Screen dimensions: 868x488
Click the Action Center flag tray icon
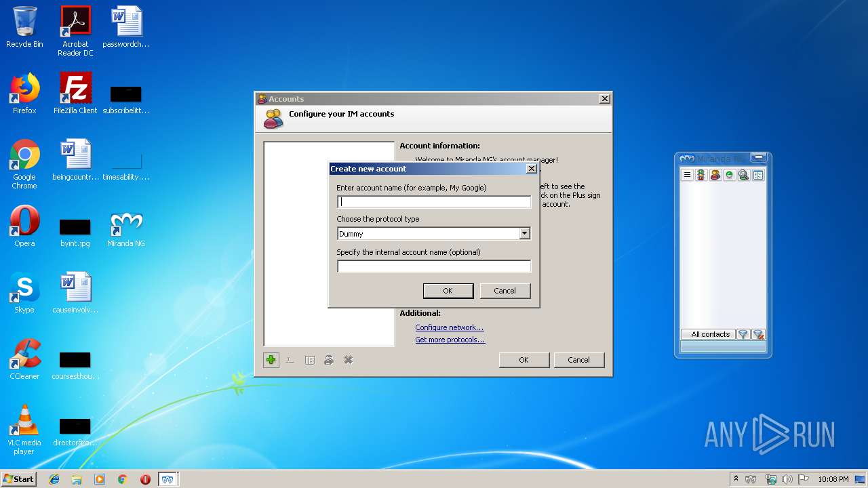coord(804,479)
